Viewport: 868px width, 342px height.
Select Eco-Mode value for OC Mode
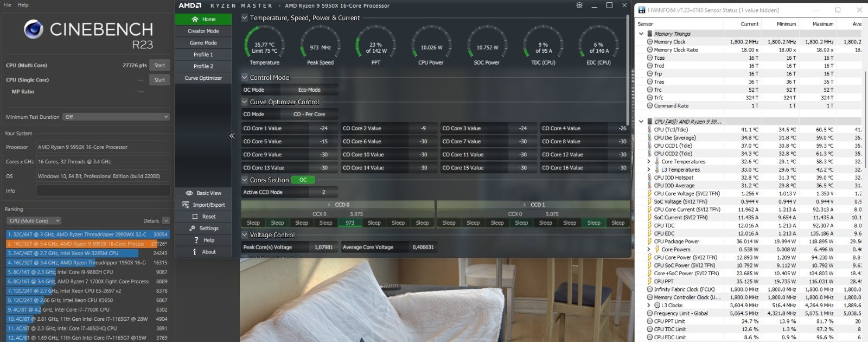pyautogui.click(x=309, y=90)
